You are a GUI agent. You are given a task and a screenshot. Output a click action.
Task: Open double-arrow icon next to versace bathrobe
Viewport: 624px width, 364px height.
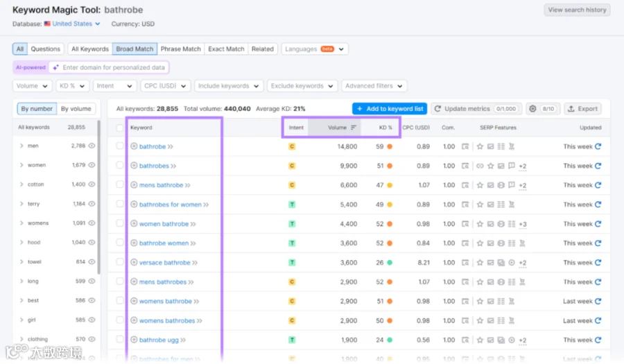point(195,263)
